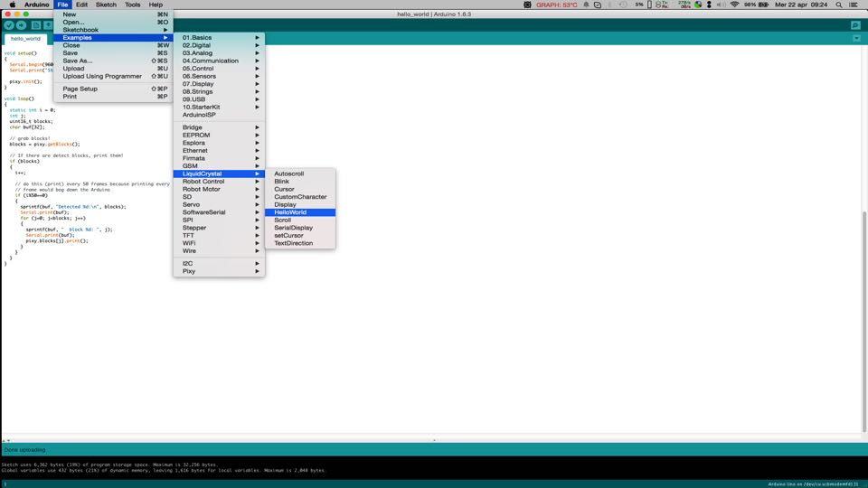The height and width of the screenshot is (488, 868).
Task: Choose Open... from the File menu
Action: (113, 22)
